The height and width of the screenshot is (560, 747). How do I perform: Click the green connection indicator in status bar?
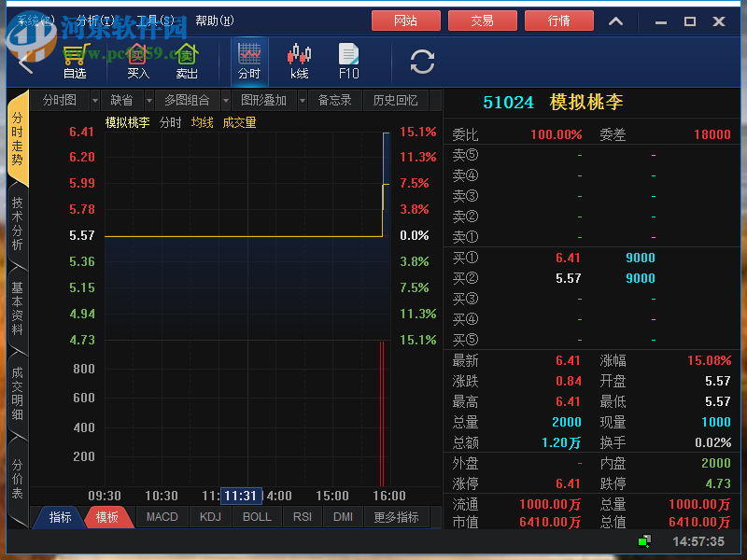644,541
